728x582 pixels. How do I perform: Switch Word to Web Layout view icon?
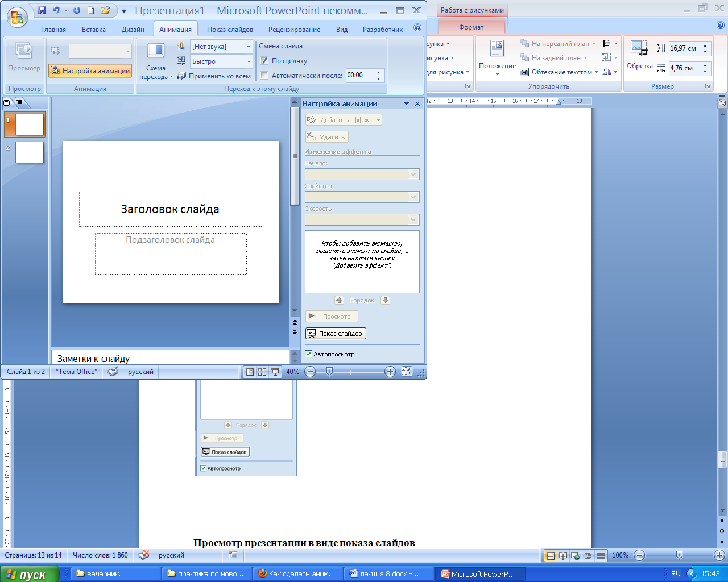(x=575, y=556)
